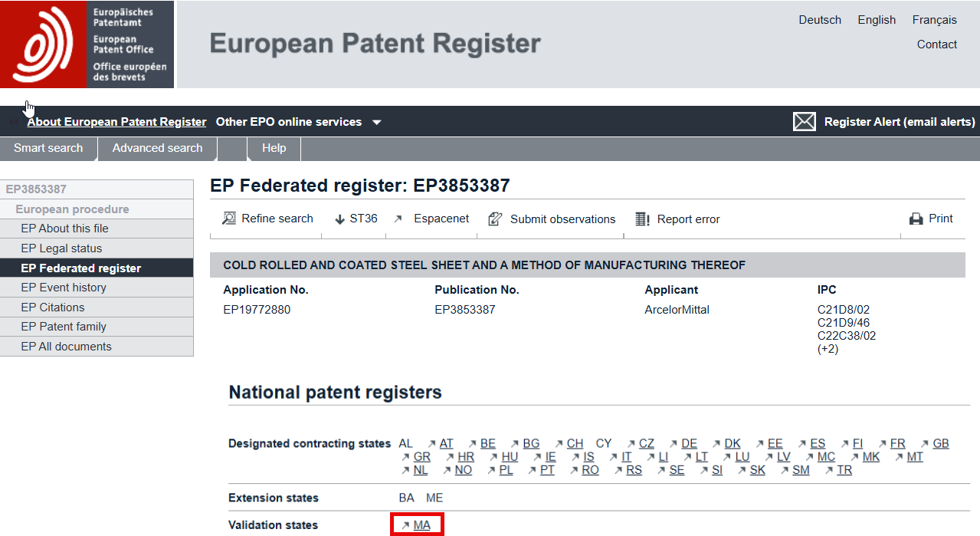Viewport: 980px width, 536px height.
Task: Open the MA validation state register
Action: [421, 524]
